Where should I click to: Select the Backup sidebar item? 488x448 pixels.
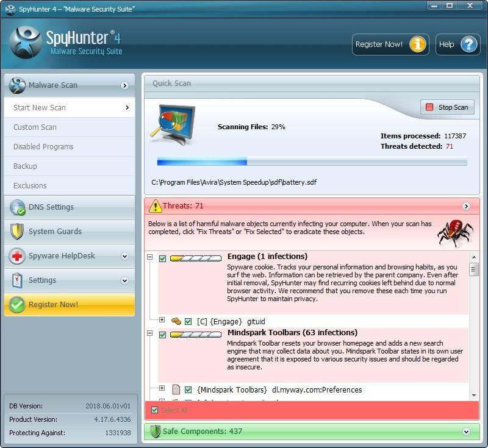point(70,166)
